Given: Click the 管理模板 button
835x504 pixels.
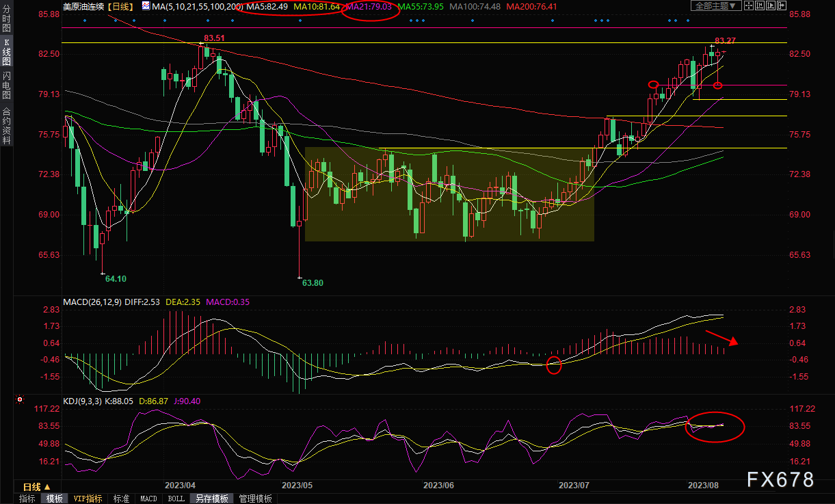Looking at the screenshot, I should click(x=255, y=499).
